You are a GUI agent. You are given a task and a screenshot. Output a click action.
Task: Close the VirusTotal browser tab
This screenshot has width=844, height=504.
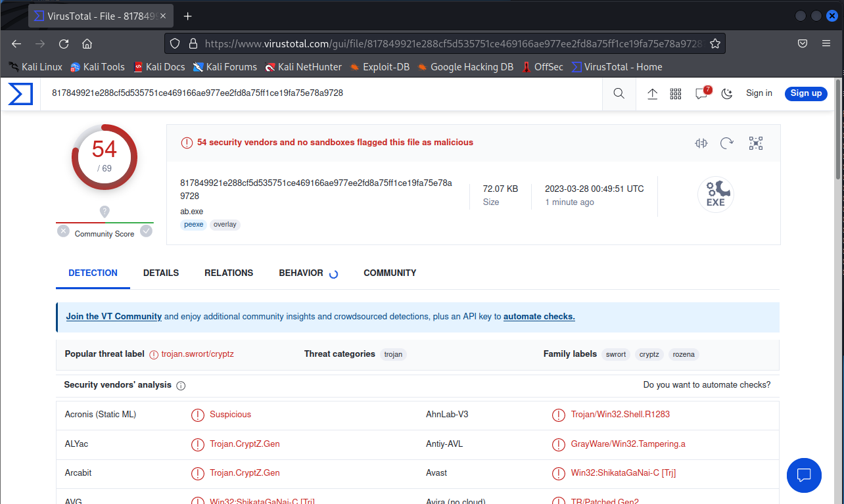coord(163,16)
